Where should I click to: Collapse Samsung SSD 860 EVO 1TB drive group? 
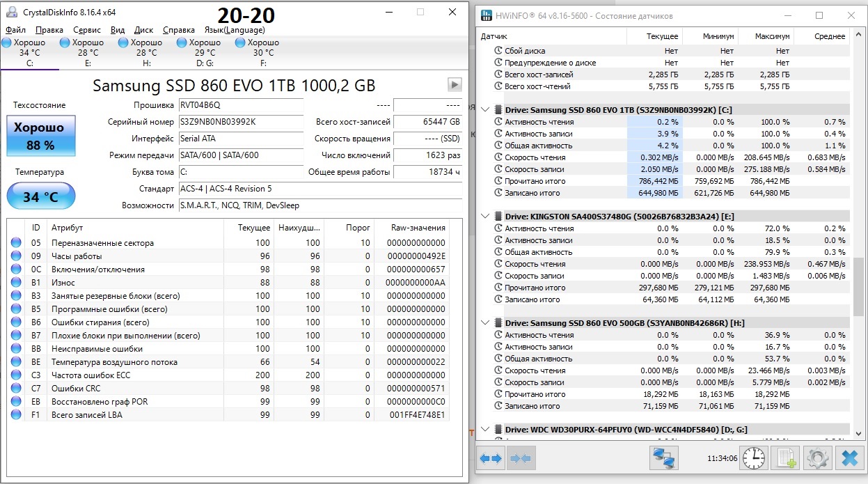(485, 109)
